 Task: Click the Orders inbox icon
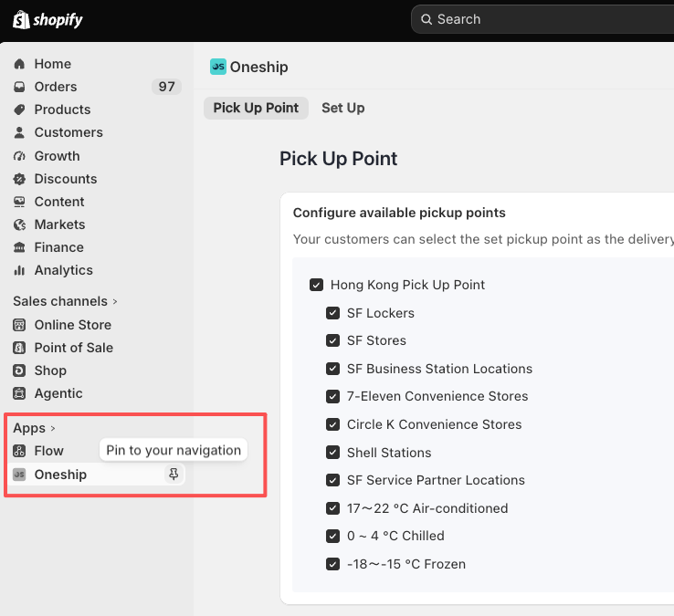coord(19,87)
